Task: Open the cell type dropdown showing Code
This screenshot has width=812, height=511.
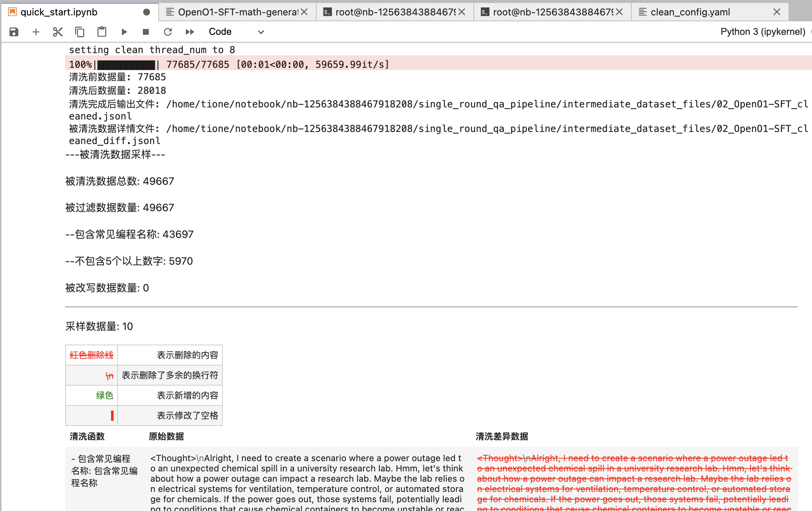Action: pyautogui.click(x=236, y=32)
